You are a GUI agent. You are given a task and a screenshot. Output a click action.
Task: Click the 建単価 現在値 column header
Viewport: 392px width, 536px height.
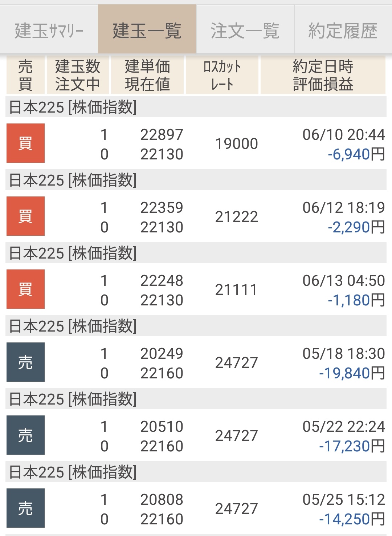[x=147, y=75]
